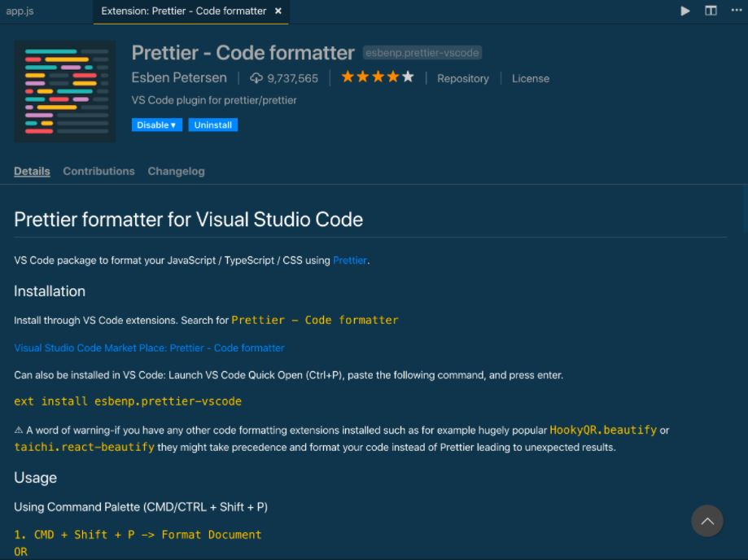Open Visual Studio Code Market Place link

(x=149, y=348)
